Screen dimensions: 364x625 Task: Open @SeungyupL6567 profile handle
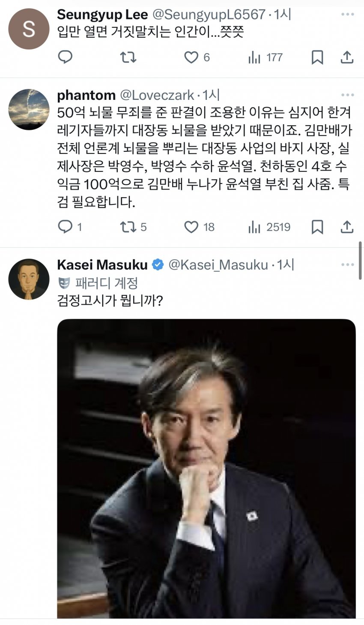pyautogui.click(x=209, y=14)
